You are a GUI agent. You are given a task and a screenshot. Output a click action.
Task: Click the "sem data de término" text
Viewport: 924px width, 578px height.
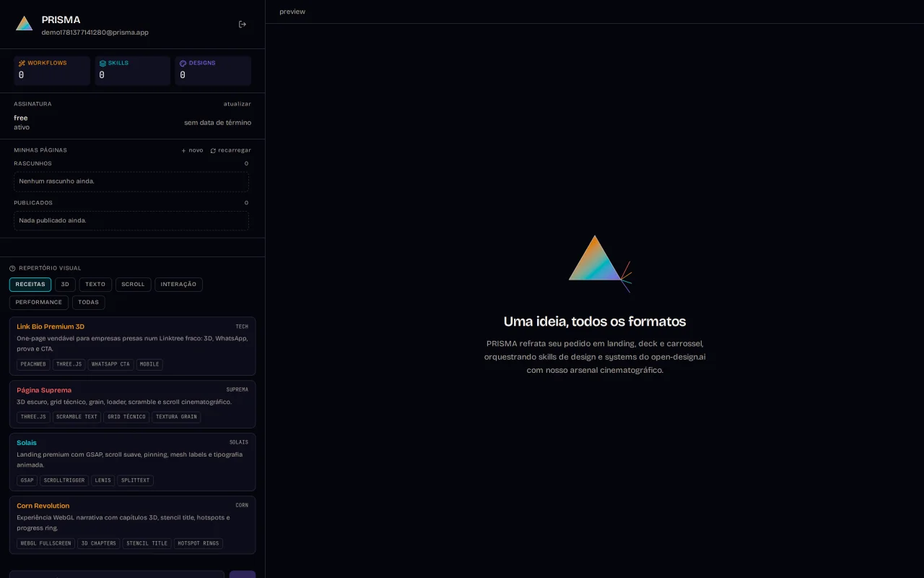click(x=218, y=123)
